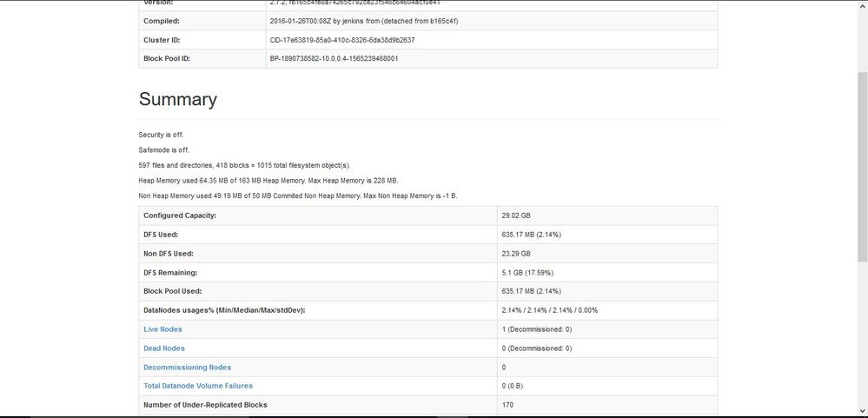Click the DFS Used label
The height and width of the screenshot is (418, 868).
[x=161, y=235]
